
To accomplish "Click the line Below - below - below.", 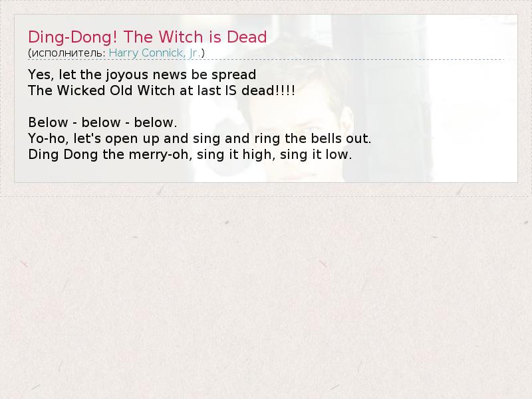I will pos(102,122).
